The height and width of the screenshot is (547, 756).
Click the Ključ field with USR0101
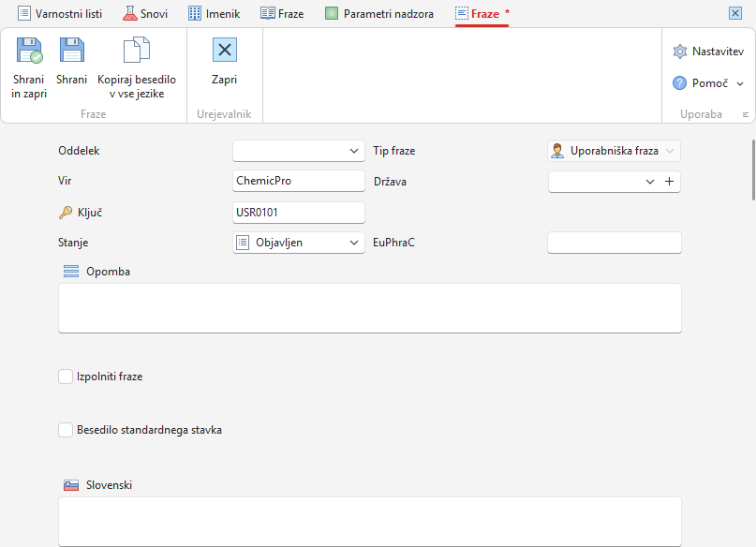tap(299, 213)
